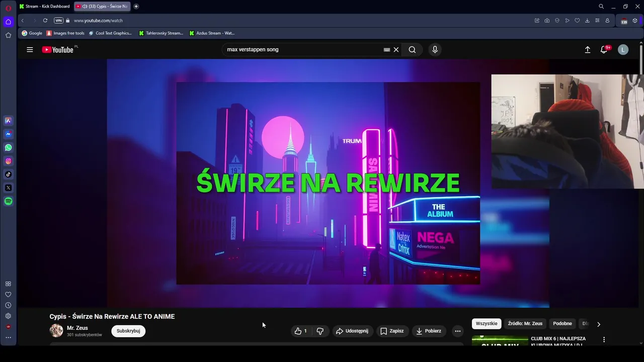Viewport: 644px width, 362px height.
Task: Open Azdus Stream bookmark
Action: click(x=212, y=33)
